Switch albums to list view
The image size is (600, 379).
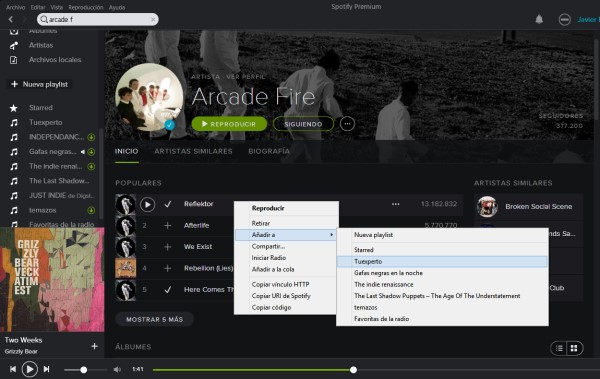click(x=559, y=348)
